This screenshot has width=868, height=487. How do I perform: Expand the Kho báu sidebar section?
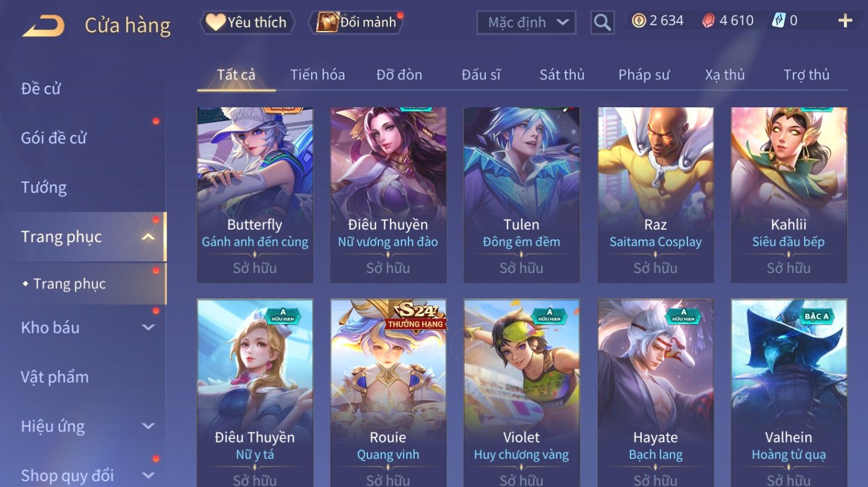(148, 328)
